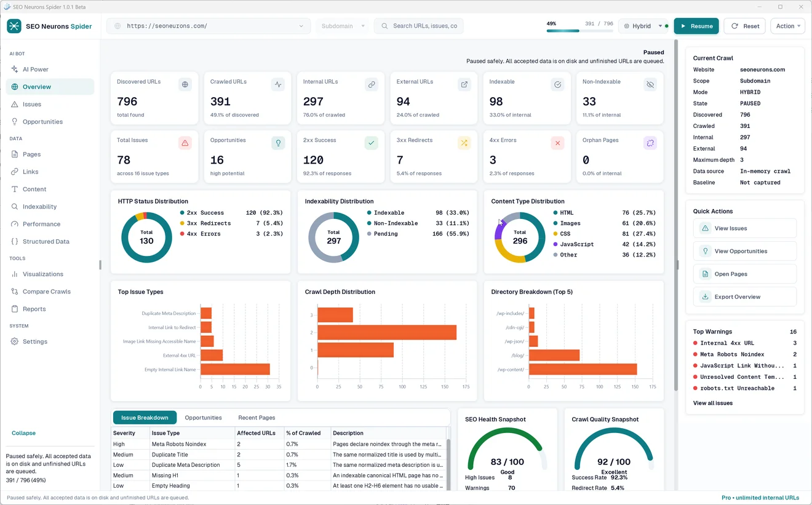This screenshot has width=812, height=505.
Task: Open the Pages section in the sidebar
Action: coord(50,154)
